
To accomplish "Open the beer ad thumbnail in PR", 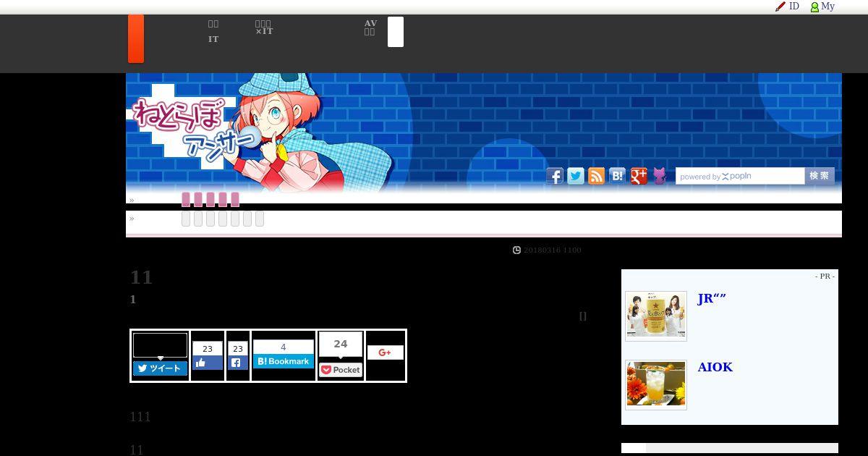I will pyautogui.click(x=656, y=316).
